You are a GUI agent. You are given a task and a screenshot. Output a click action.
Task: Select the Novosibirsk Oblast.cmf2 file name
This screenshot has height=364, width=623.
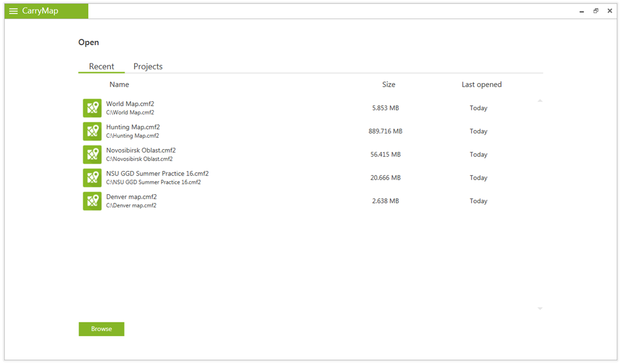(x=140, y=150)
